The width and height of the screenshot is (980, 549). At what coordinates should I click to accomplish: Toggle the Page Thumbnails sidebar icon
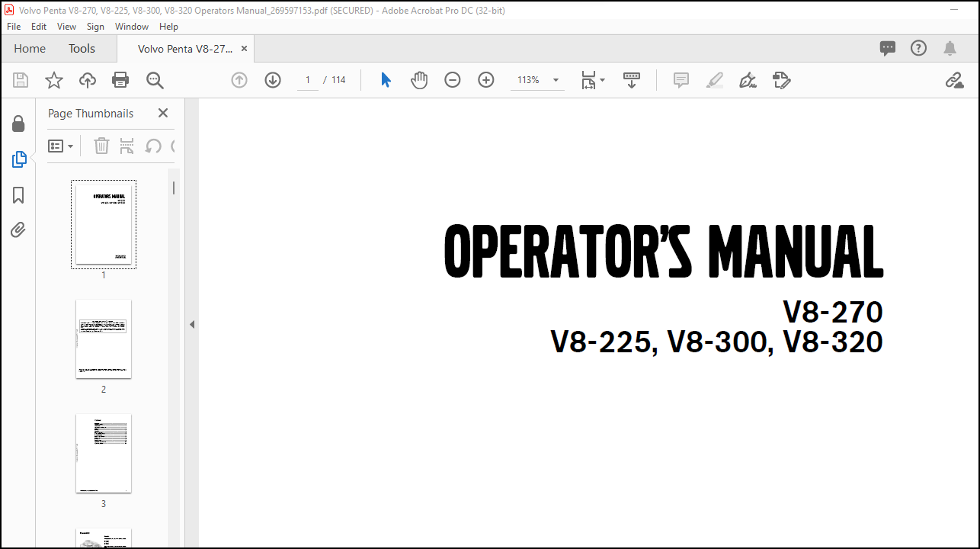19,159
